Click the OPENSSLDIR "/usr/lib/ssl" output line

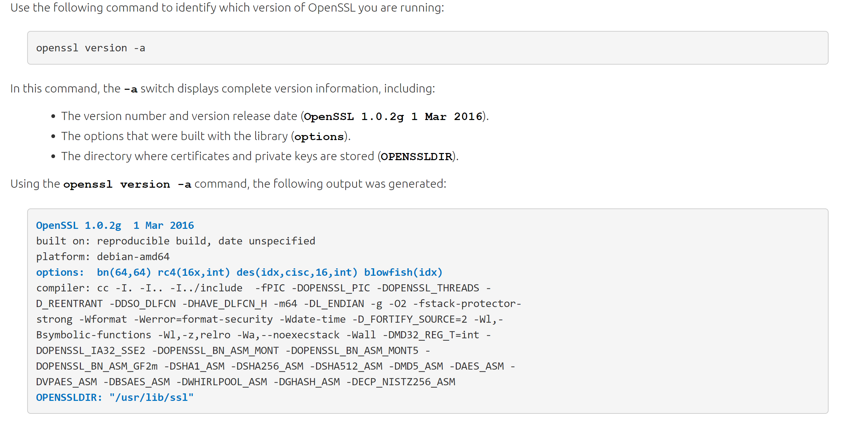pos(115,397)
